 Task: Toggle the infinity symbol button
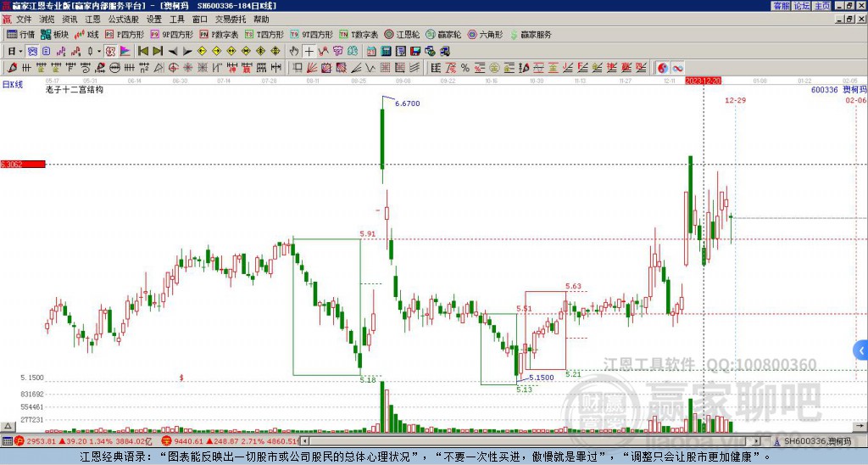pos(677,68)
